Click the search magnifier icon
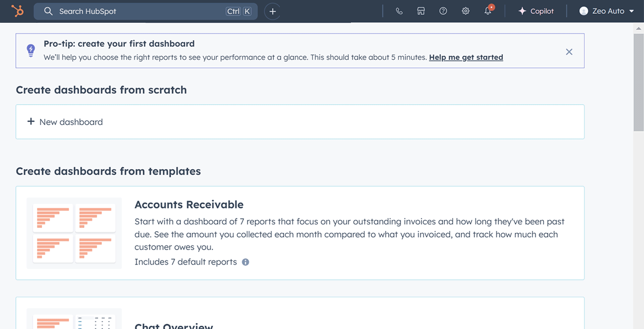Screen dimensions: 644x329 pos(48,11)
